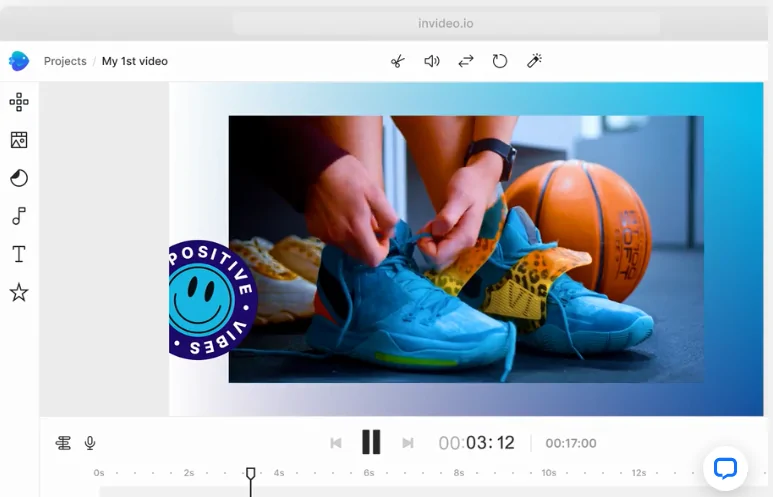The height and width of the screenshot is (497, 773).
Task: Open the star favorites sidebar icon
Action: pyautogui.click(x=19, y=292)
